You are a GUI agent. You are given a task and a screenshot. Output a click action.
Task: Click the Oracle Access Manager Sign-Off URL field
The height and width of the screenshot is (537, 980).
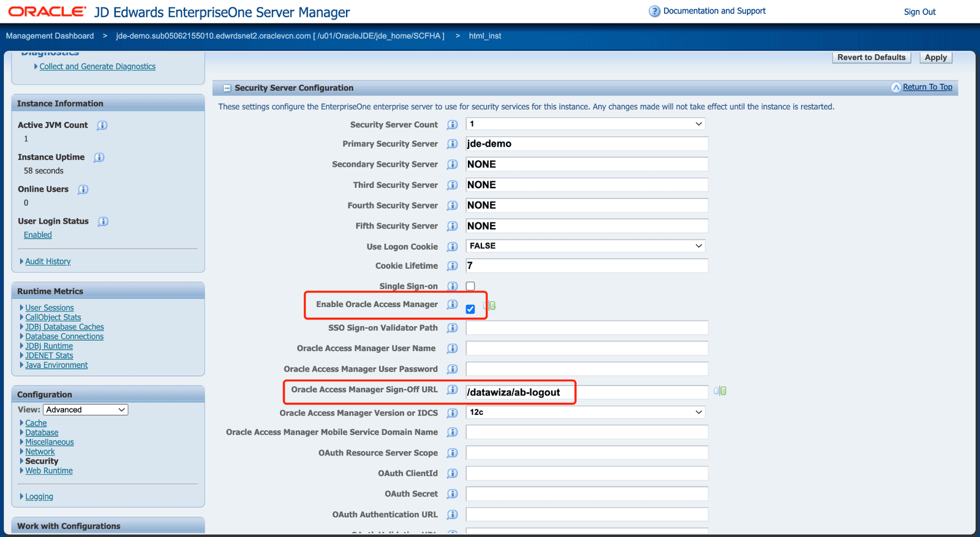[587, 392]
